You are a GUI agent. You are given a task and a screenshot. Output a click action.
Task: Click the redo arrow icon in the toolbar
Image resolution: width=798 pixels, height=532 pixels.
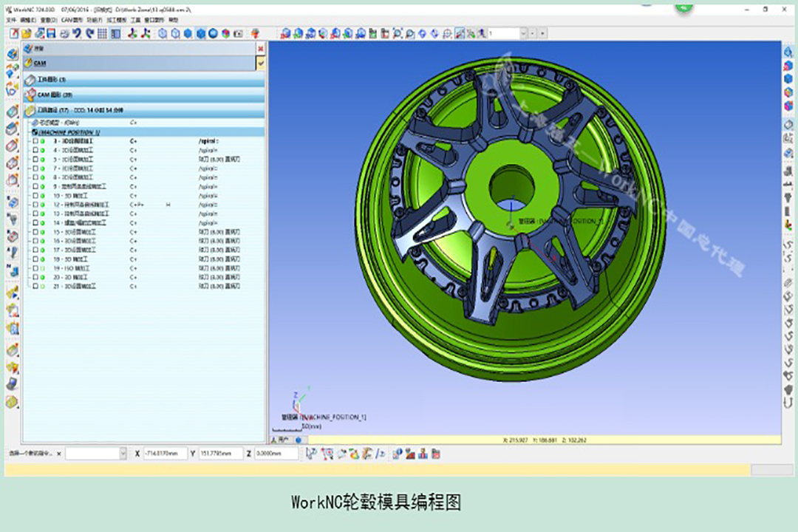click(89, 33)
